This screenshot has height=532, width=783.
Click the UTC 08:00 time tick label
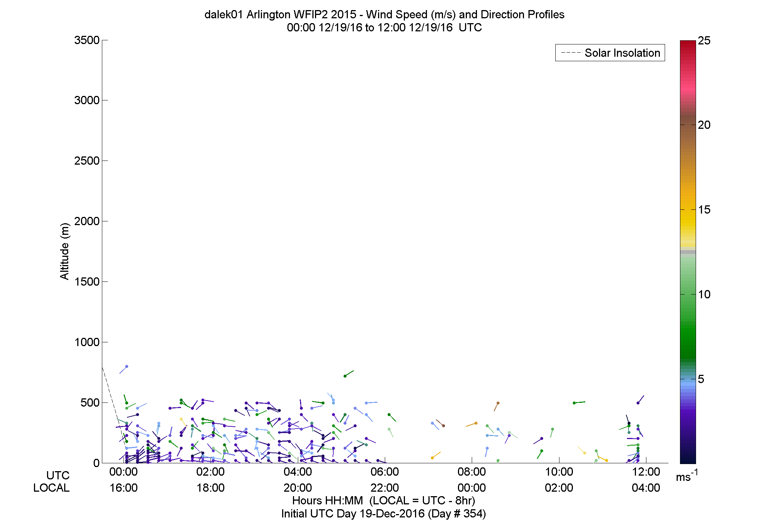(472, 472)
